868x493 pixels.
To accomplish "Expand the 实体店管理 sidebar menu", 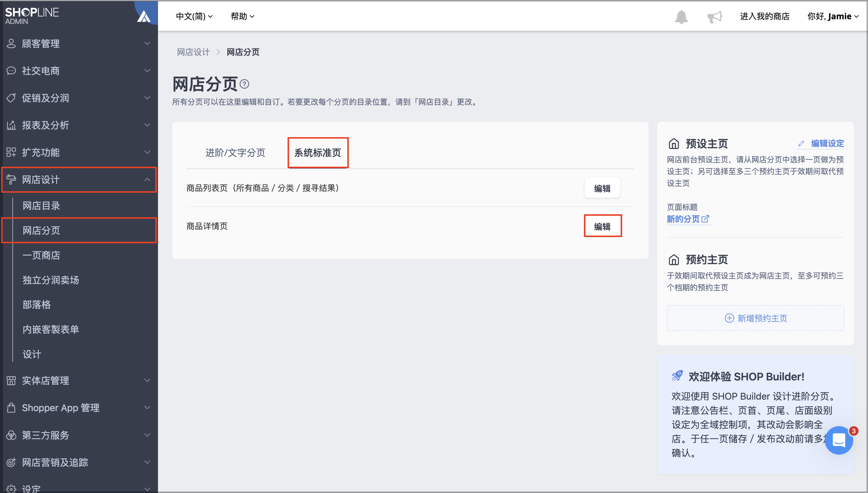I will pyautogui.click(x=79, y=380).
